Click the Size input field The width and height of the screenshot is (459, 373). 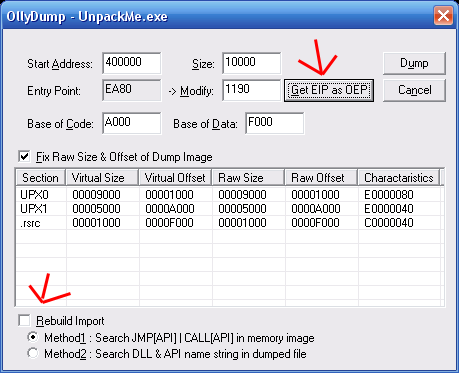251,63
